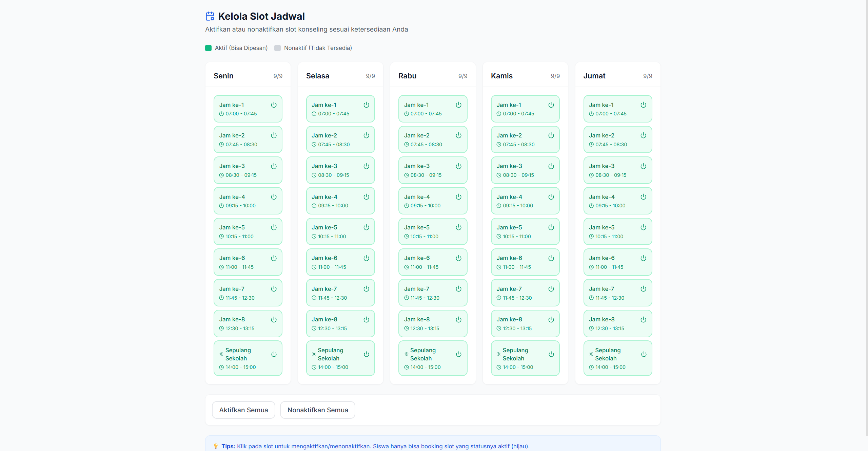Click power icon on Jumat Sepulang Sekolah
The image size is (868, 451).
644,354
